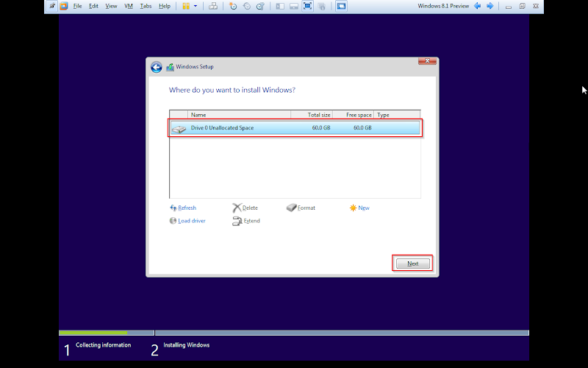Select Drive 0 Unallocated Space row
The width and height of the screenshot is (588, 368).
pos(295,127)
